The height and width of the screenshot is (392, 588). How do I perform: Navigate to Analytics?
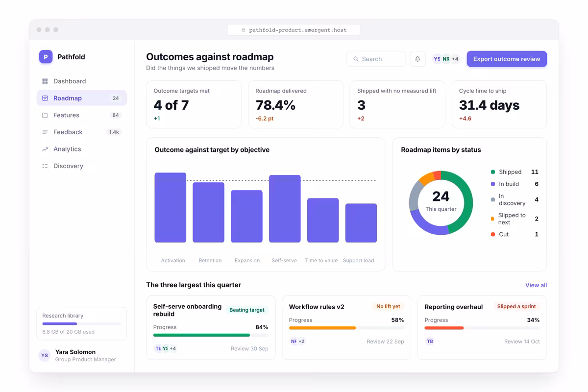coord(82,149)
